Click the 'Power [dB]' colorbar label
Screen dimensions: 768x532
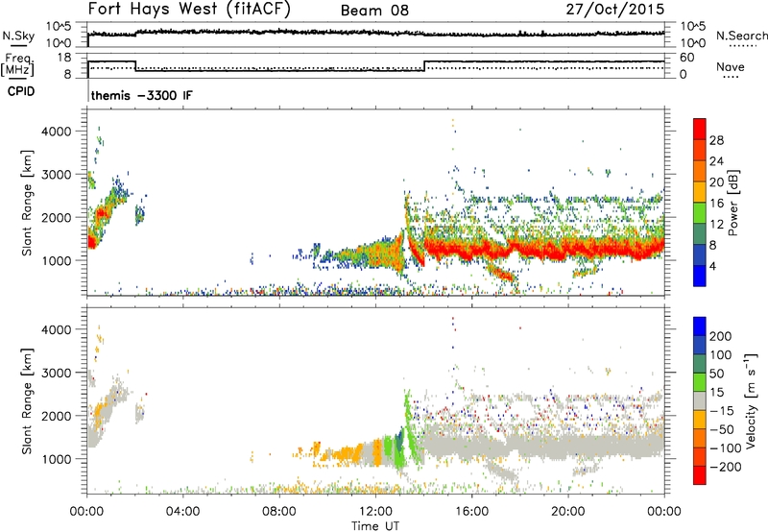(733, 203)
